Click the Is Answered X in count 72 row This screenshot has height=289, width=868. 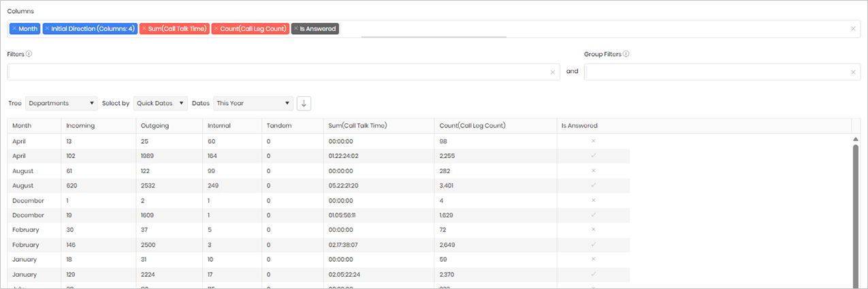594,230
